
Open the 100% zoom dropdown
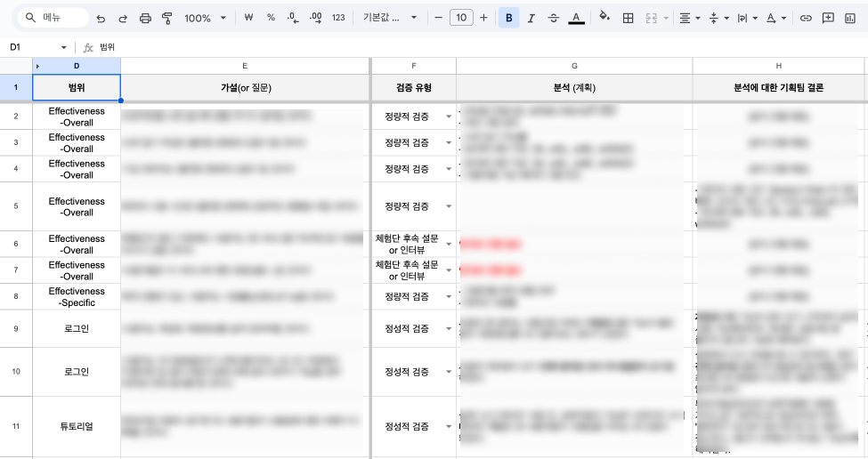click(x=205, y=18)
